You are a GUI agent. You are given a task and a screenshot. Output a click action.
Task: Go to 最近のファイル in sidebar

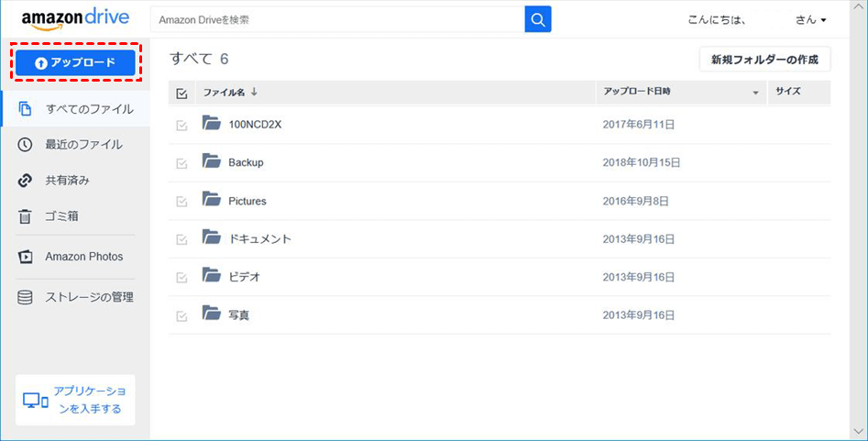tap(83, 145)
